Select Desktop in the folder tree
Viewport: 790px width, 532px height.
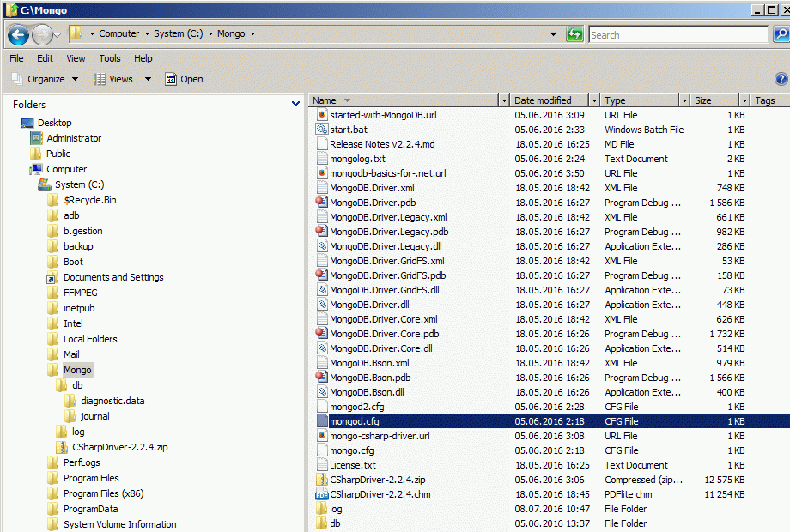[54, 123]
